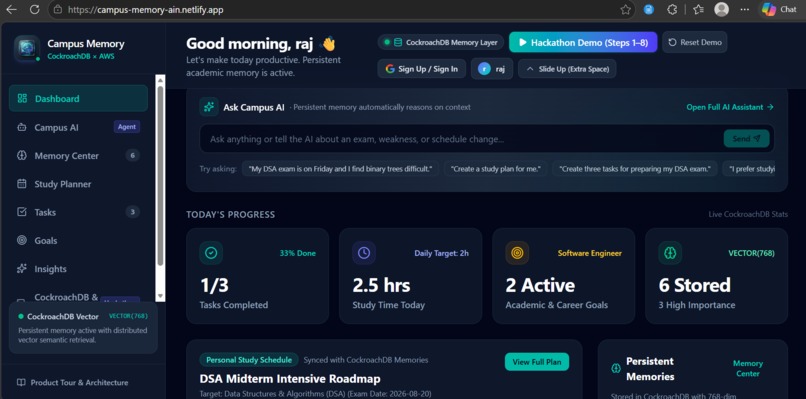Click the Memory Center count badge 6
Viewport: 806px width, 399px height.
point(133,155)
